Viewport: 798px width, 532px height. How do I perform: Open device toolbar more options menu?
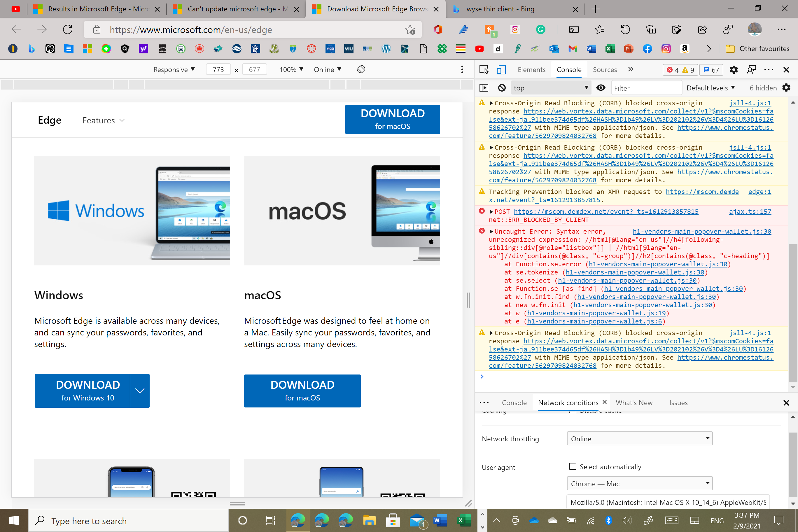point(462,69)
